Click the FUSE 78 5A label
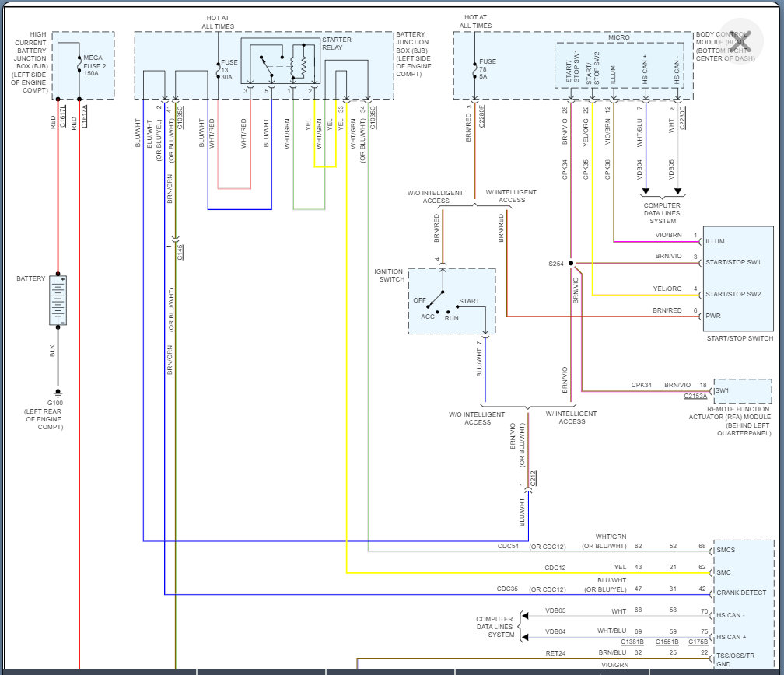Image resolution: width=784 pixels, height=675 pixels. [488, 69]
